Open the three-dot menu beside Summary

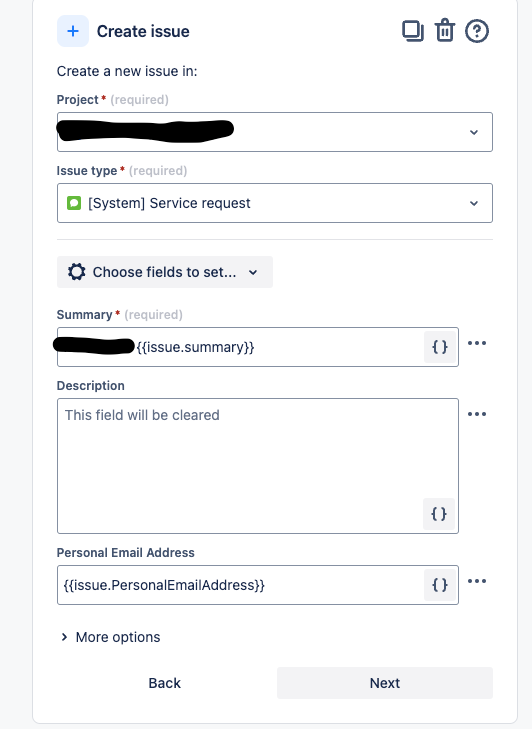coord(477,343)
